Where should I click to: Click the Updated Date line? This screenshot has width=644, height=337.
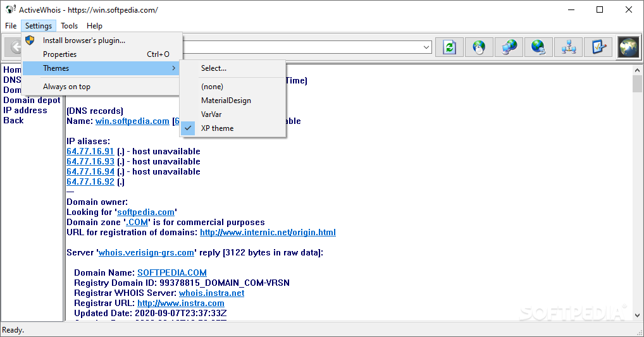pyautogui.click(x=151, y=314)
